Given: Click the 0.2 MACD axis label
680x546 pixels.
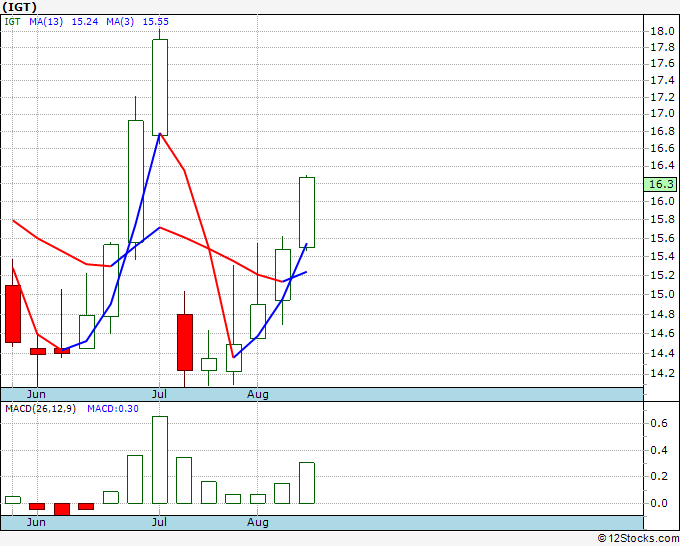Looking at the screenshot, I should [659, 476].
